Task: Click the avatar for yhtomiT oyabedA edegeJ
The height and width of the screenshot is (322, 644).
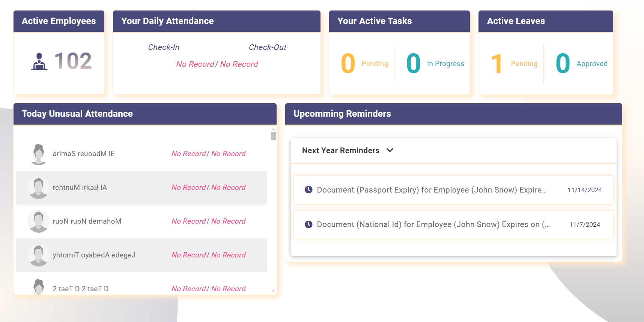Action: click(38, 255)
